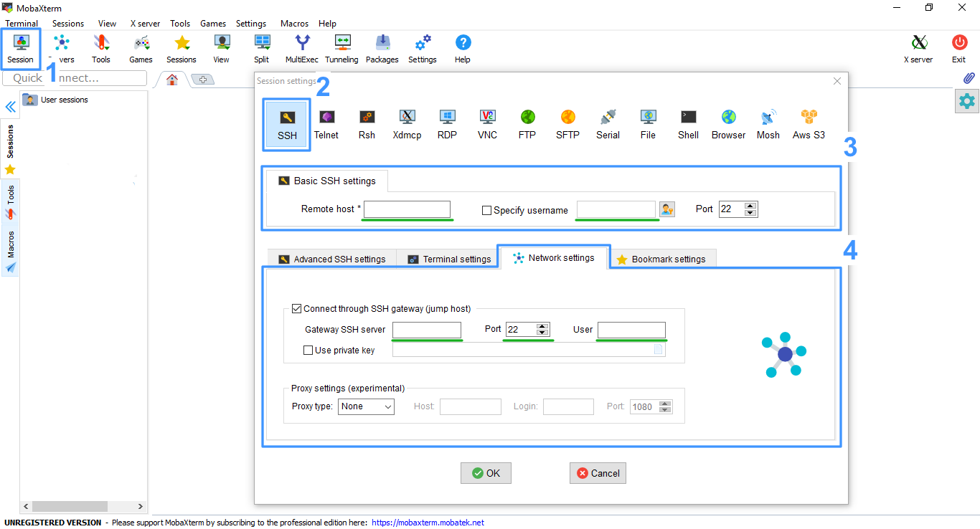Click the SSH Port stepper arrows
Viewport: 980px width, 529px height.
(x=750, y=209)
